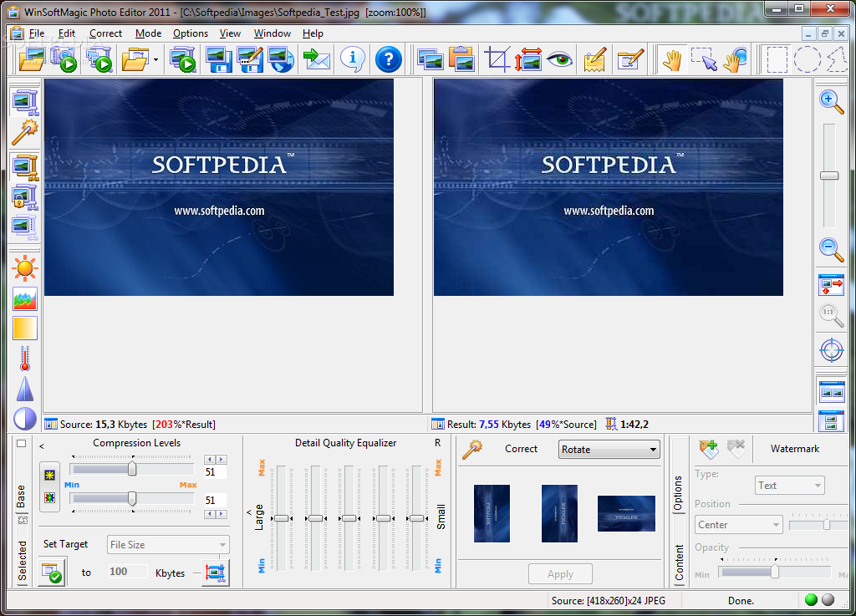
Task: Collapse Compression Levels panel with < arrow
Action: pyautogui.click(x=42, y=446)
